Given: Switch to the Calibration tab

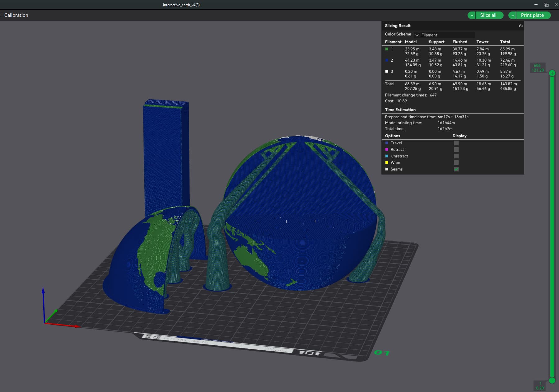Looking at the screenshot, I should (16, 15).
